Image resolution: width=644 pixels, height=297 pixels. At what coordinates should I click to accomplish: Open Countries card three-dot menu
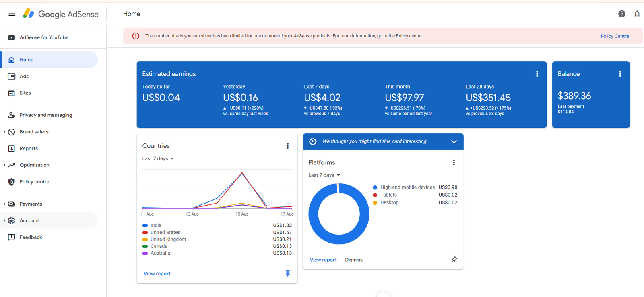tap(288, 146)
